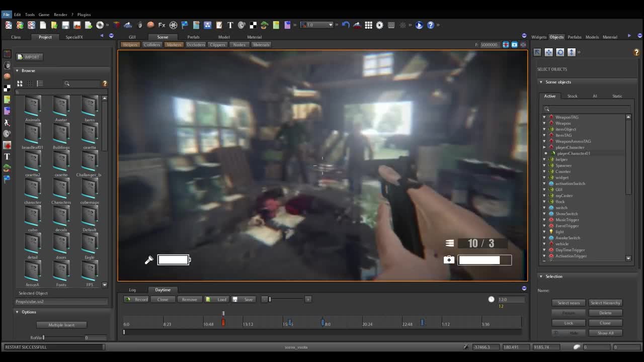Collapse the Scene objects section

coord(541,82)
